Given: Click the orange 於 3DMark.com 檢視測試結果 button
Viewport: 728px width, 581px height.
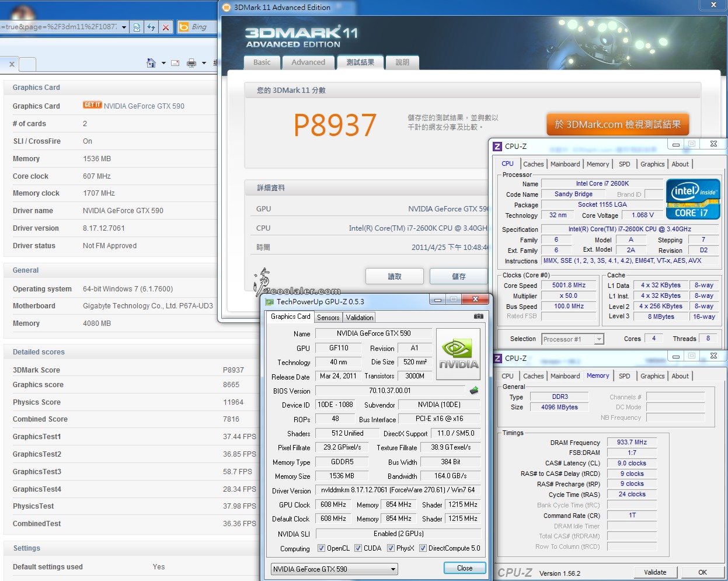Looking at the screenshot, I should [x=618, y=124].
